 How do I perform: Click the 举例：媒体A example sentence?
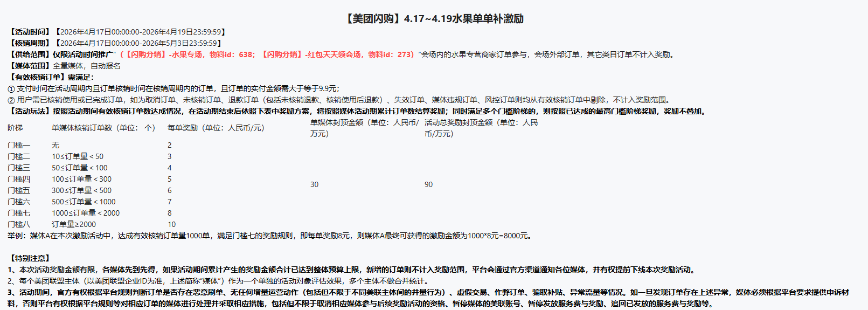(269, 236)
